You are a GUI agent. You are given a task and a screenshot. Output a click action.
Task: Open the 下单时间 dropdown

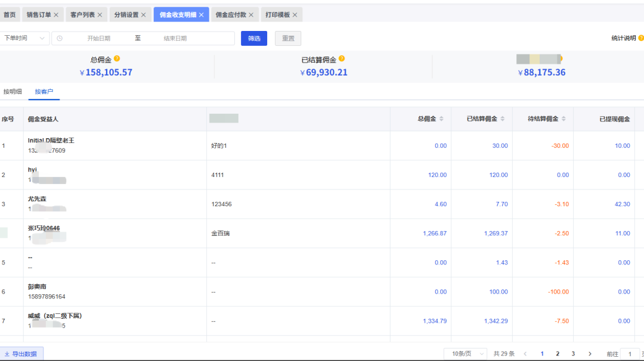point(24,38)
